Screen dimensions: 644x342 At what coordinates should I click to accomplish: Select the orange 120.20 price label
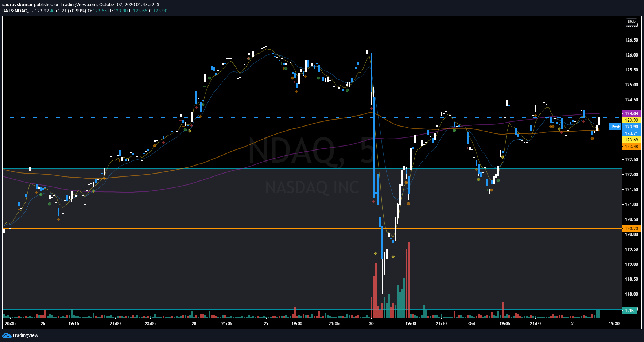(x=631, y=229)
